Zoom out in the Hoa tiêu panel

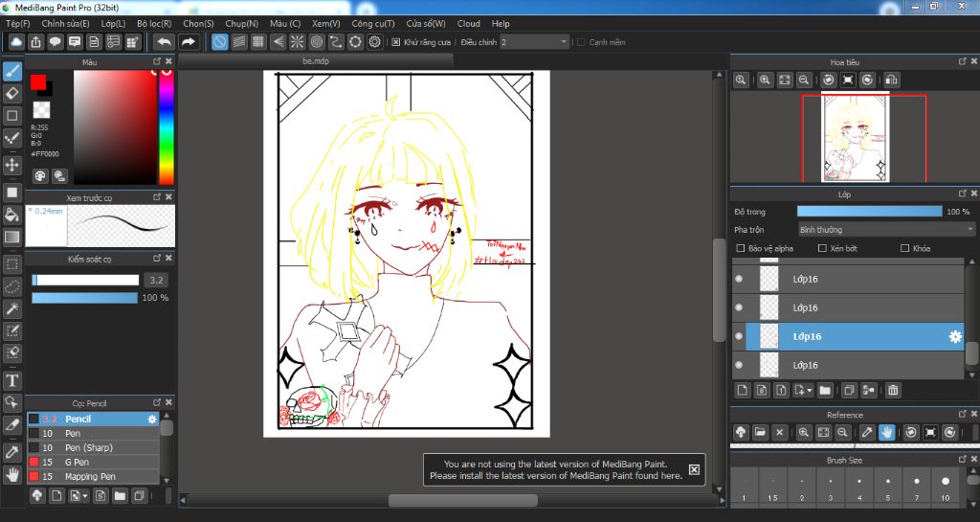[x=804, y=80]
